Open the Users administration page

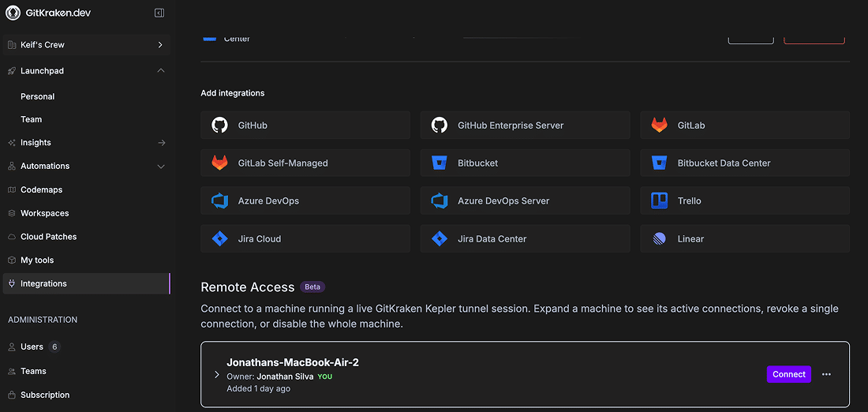click(x=86, y=347)
